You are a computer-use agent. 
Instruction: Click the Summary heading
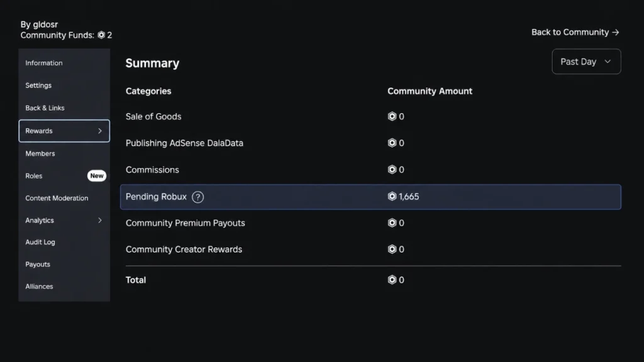point(152,63)
